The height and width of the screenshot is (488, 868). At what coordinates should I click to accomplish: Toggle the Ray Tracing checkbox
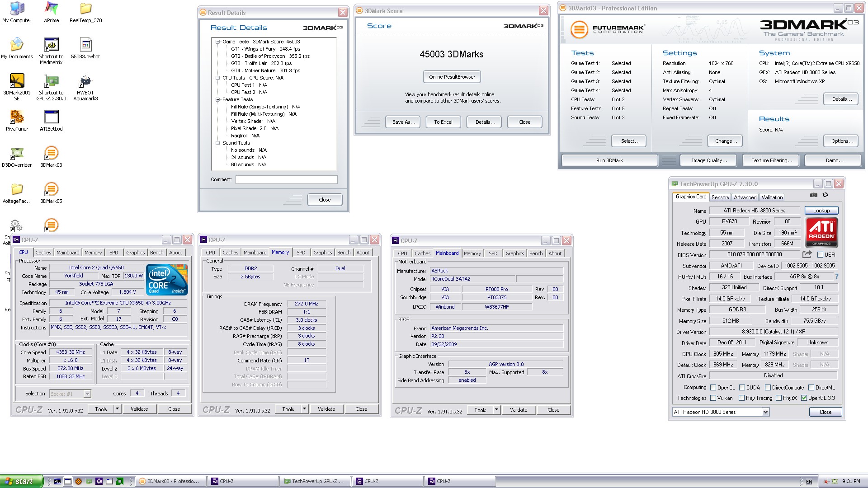coord(741,398)
